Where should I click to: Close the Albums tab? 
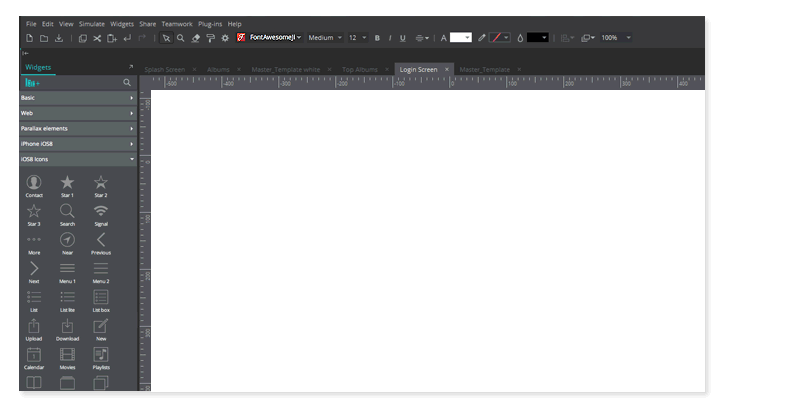pos(238,69)
